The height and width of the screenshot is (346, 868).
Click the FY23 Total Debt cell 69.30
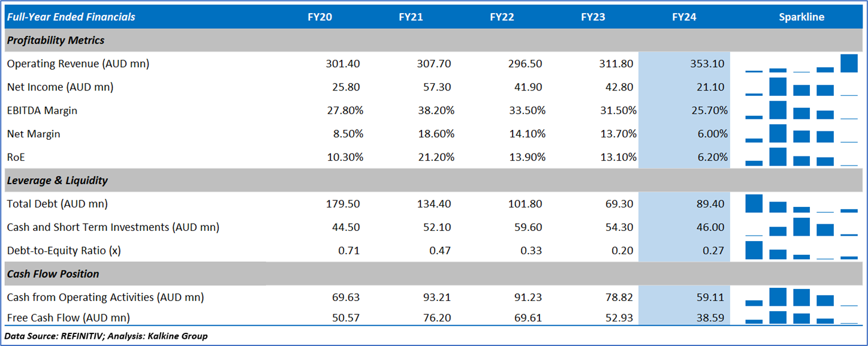click(619, 204)
